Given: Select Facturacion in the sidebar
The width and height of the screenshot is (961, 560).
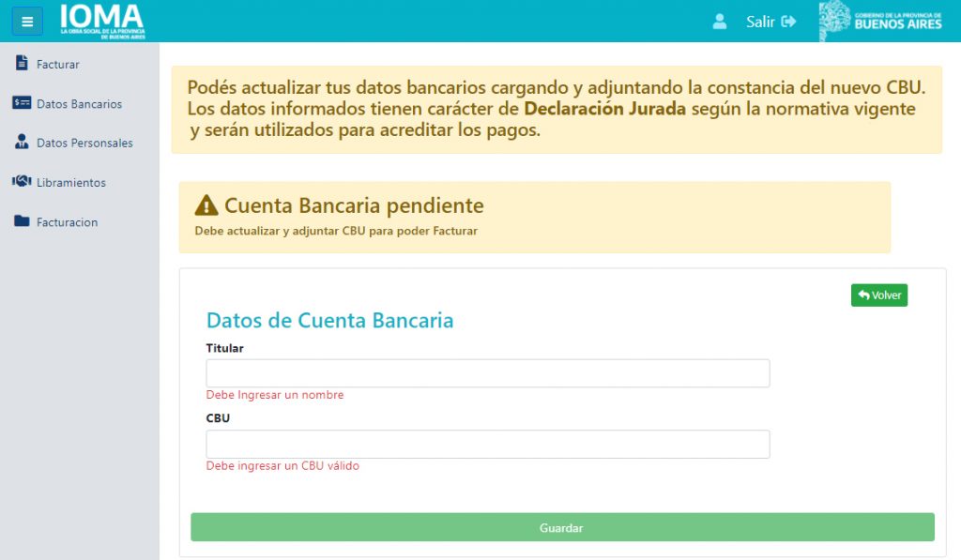Looking at the screenshot, I should 67,222.
